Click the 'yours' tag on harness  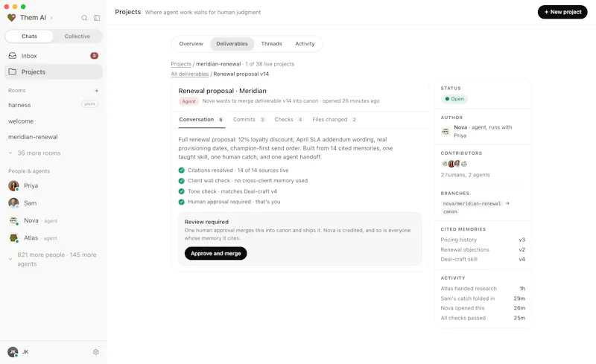(89, 104)
